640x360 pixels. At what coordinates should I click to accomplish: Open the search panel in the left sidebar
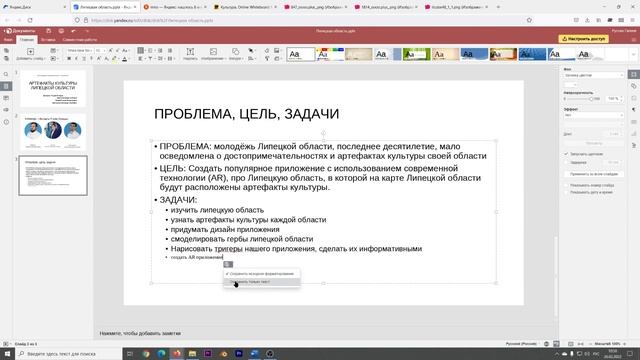[6, 74]
